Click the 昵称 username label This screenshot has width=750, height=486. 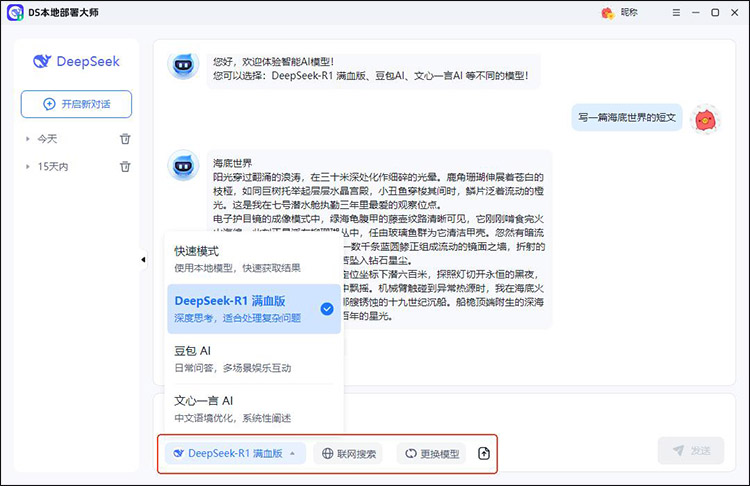tap(629, 12)
